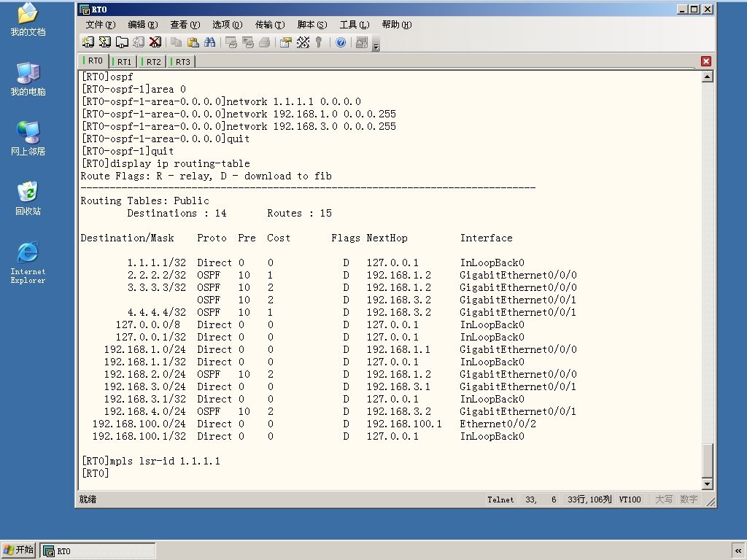Open the 选项(O) menu
This screenshot has width=747, height=560.
coord(228,25)
